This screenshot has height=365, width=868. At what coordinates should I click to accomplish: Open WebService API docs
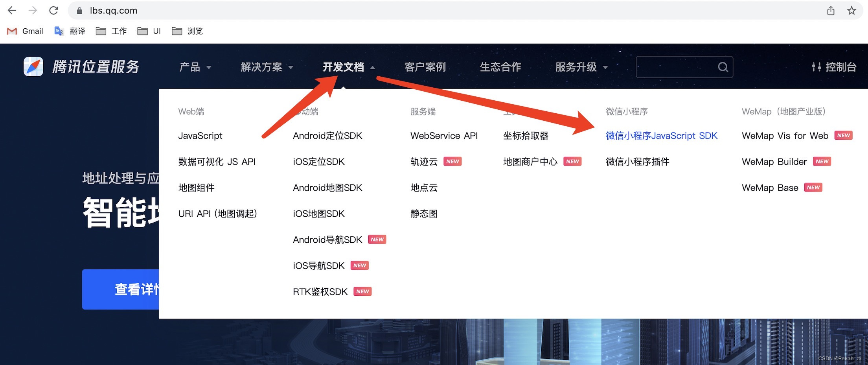tap(444, 136)
